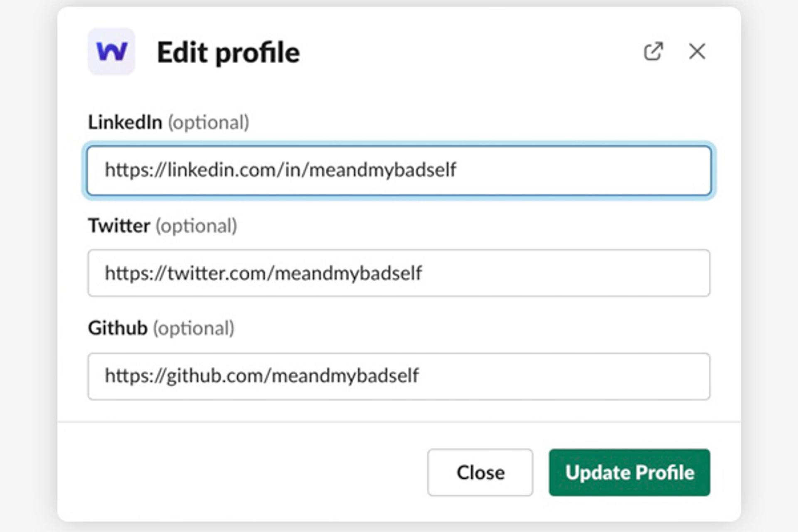The height and width of the screenshot is (532, 798).
Task: Click inside the Github URL field
Action: 399,375
